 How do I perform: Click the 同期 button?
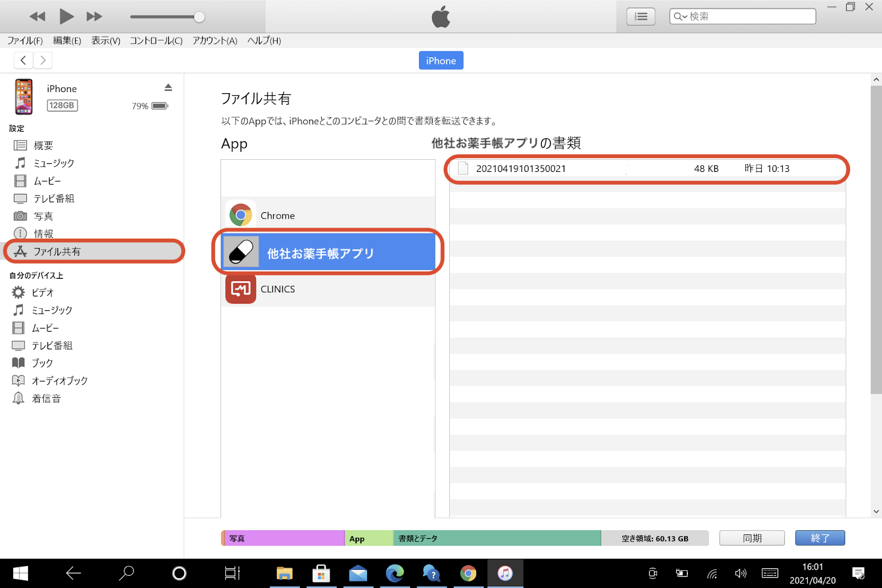point(752,538)
